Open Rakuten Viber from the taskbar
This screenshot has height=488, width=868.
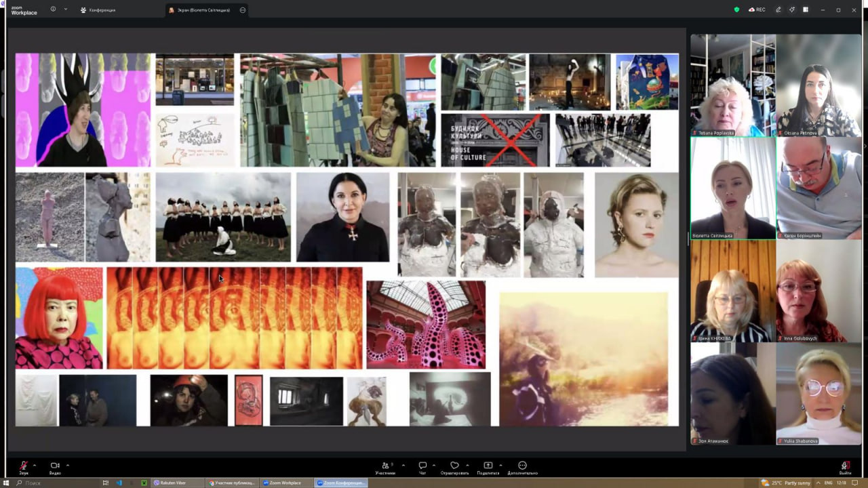coord(178,483)
